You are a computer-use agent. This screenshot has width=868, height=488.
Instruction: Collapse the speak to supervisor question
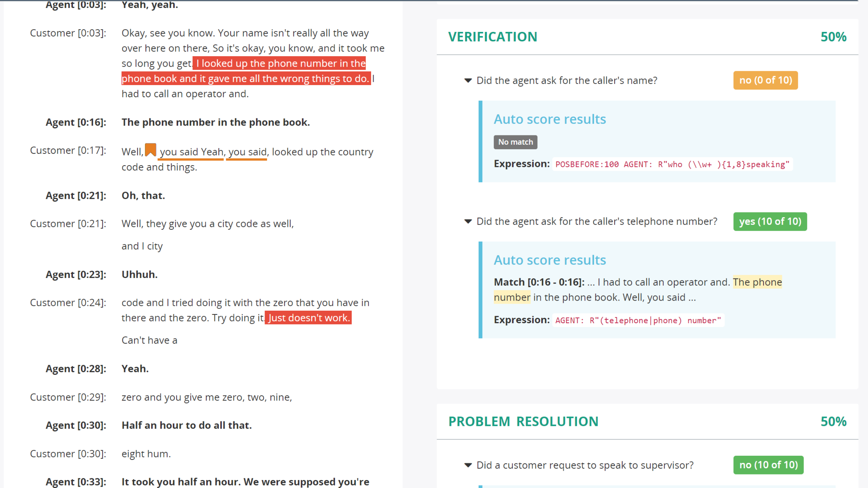468,465
